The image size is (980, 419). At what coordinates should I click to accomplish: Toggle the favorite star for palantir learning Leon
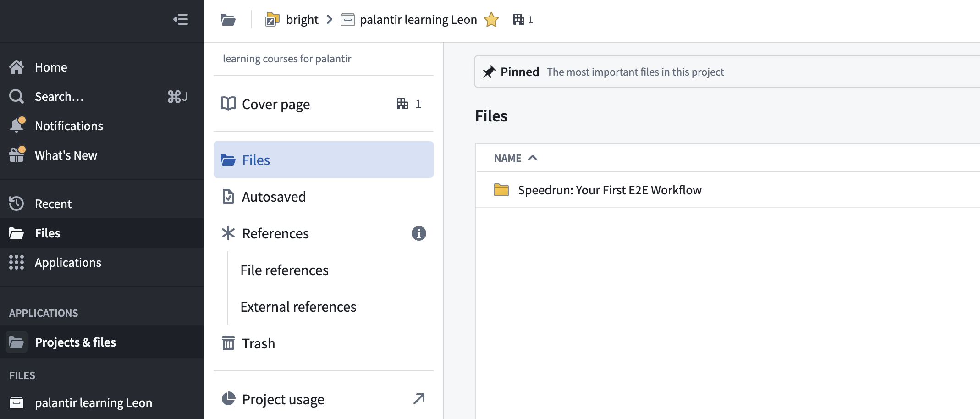click(491, 20)
